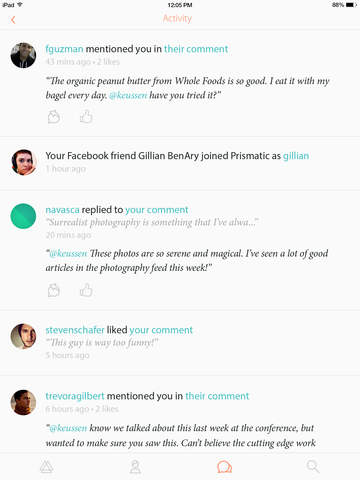Open the profile person icon tab
The image size is (360, 480).
(x=135, y=467)
